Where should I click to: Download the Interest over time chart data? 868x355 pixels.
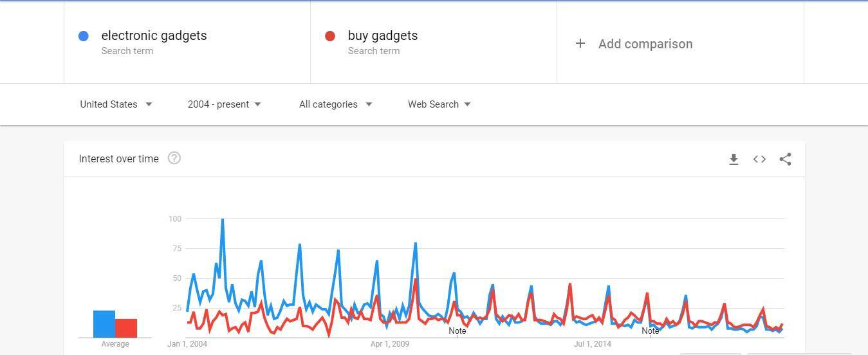pos(734,159)
